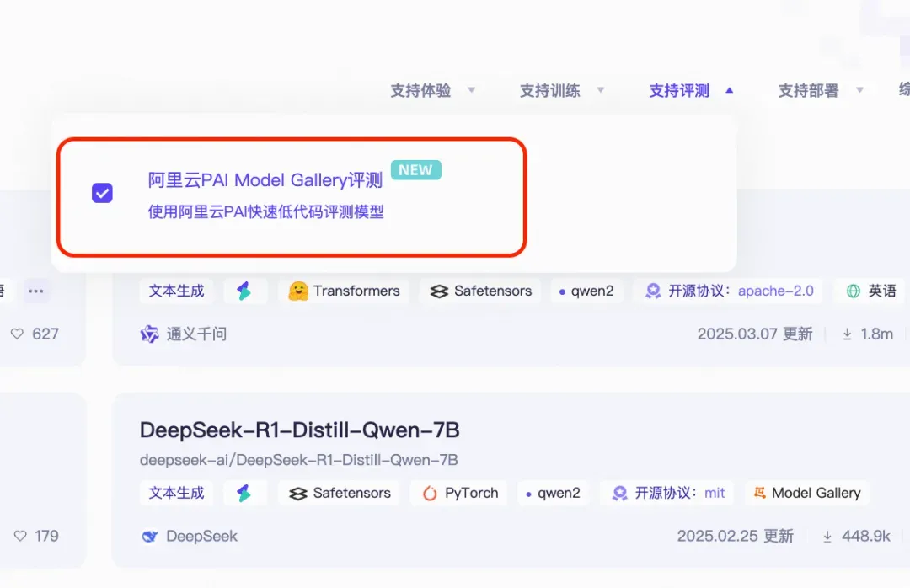Open the DeepSeek-R1-Distill-Qwen-7B model title
This screenshot has width=910, height=588.
point(299,430)
